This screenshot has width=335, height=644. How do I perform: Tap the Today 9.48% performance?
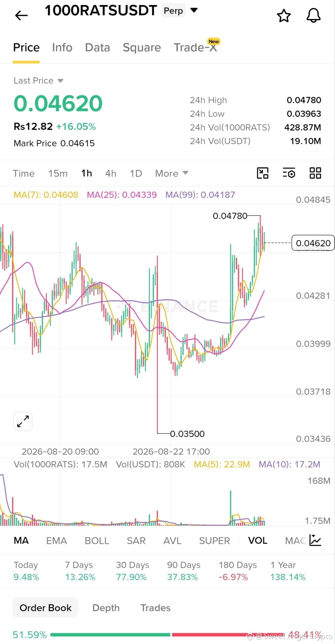pos(26,571)
